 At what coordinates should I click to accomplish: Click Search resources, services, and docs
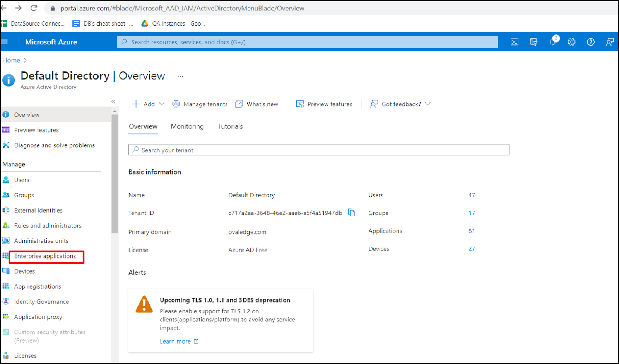[307, 42]
